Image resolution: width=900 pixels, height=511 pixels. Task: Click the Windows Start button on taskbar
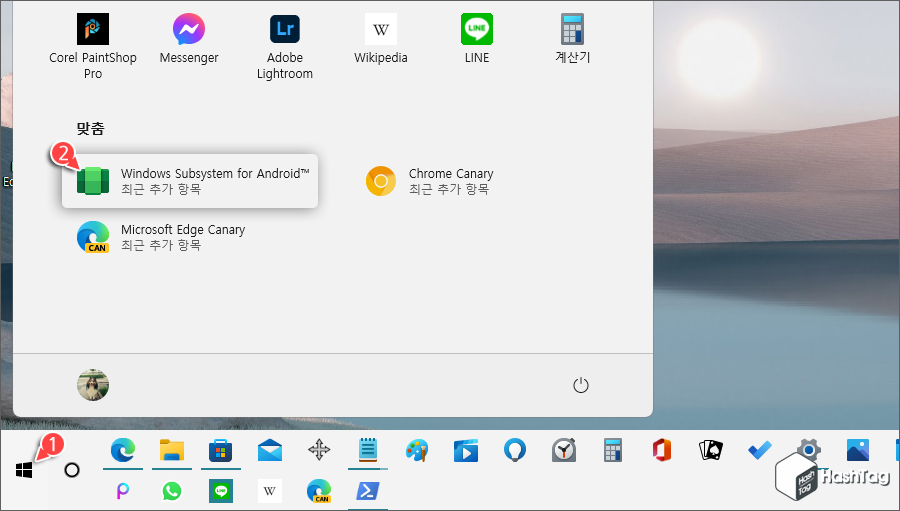tap(24, 470)
